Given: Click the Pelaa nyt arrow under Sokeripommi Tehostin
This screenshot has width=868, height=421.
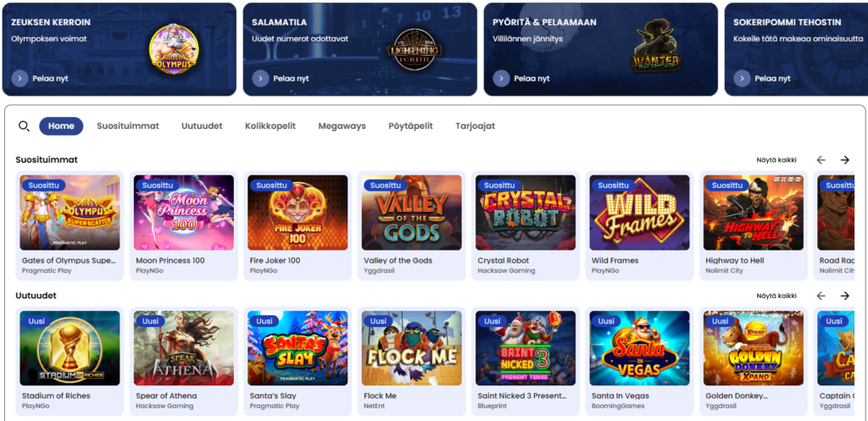Looking at the screenshot, I should (743, 79).
